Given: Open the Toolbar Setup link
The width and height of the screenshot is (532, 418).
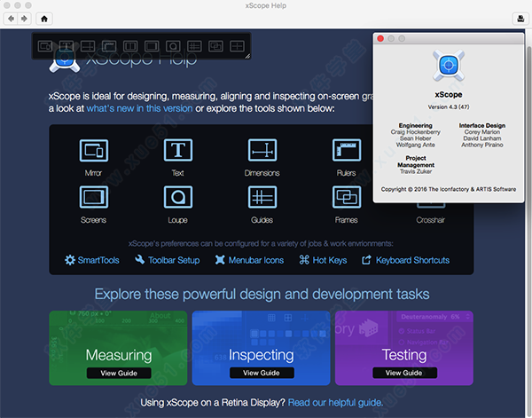Looking at the screenshot, I should pos(168,260).
